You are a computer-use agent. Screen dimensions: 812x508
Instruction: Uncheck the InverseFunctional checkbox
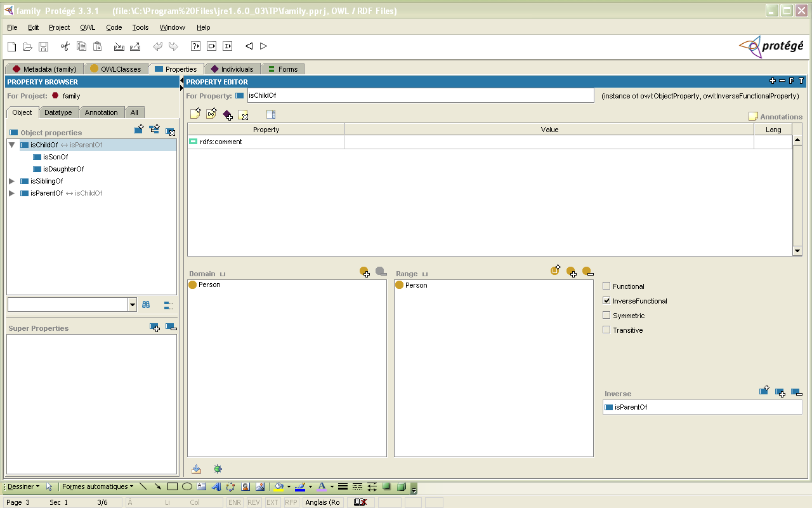pyautogui.click(x=606, y=301)
